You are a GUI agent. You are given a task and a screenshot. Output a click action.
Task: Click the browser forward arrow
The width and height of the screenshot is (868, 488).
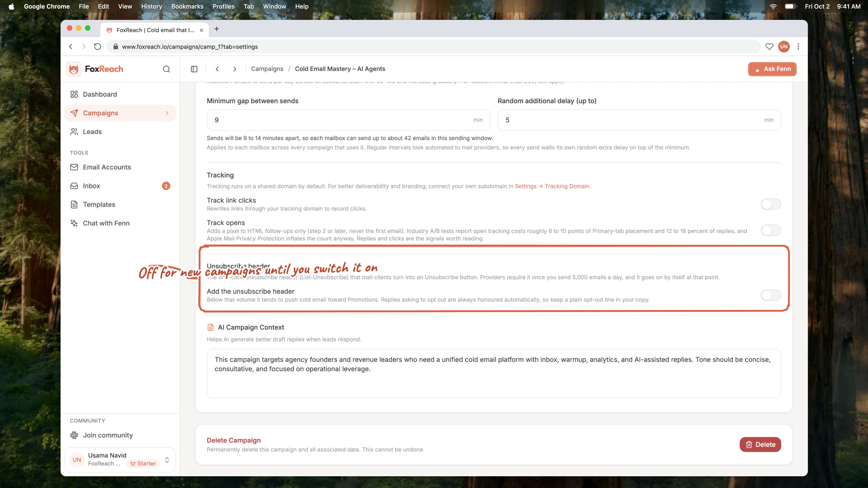tap(84, 46)
